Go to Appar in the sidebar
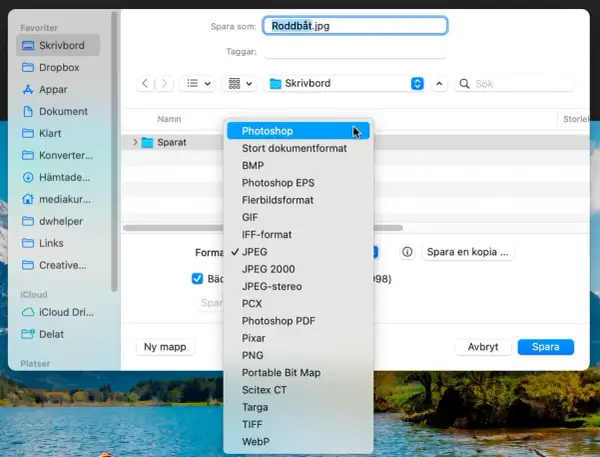This screenshot has height=457, width=600. pyautogui.click(x=58, y=89)
